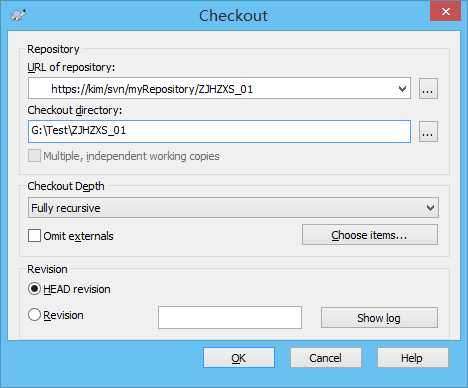468x388 pixels.
Task: Click inside the repository URL field
Action: pyautogui.click(x=219, y=88)
